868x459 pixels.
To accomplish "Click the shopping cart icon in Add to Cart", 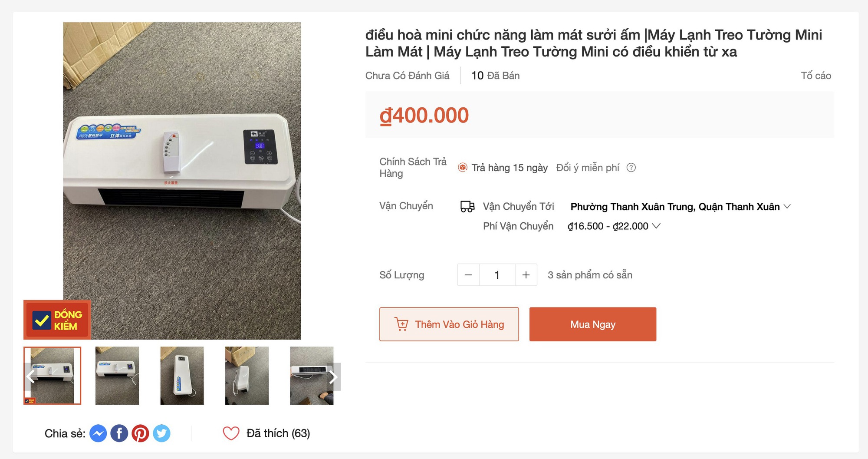I will click(401, 324).
